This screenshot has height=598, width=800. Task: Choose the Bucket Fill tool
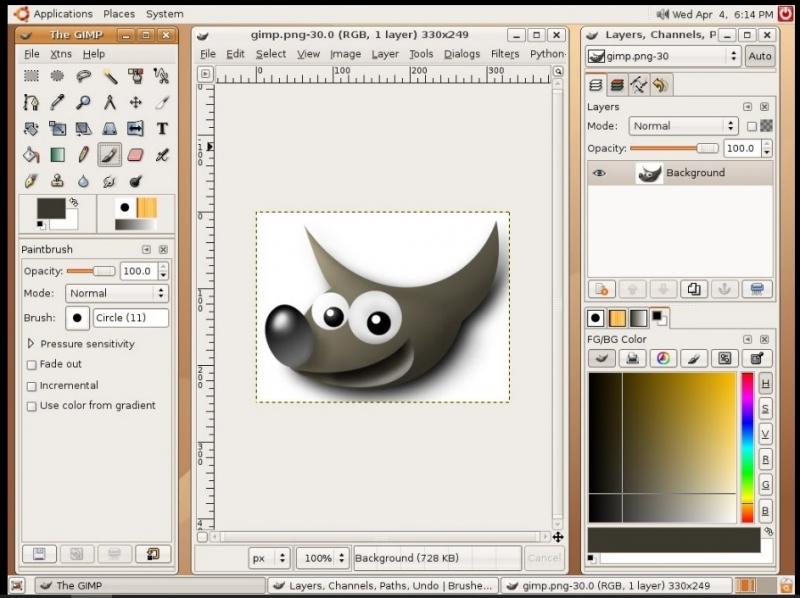pos(31,155)
